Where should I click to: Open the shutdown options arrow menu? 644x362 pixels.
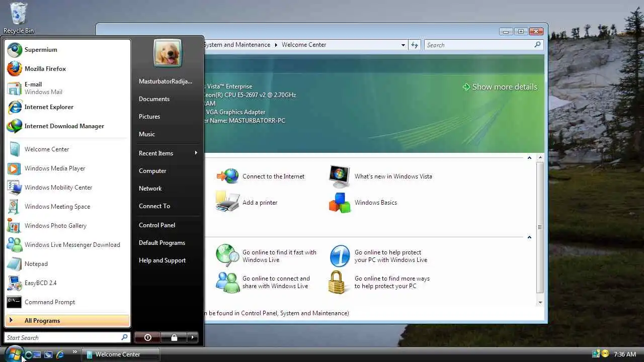(x=193, y=337)
